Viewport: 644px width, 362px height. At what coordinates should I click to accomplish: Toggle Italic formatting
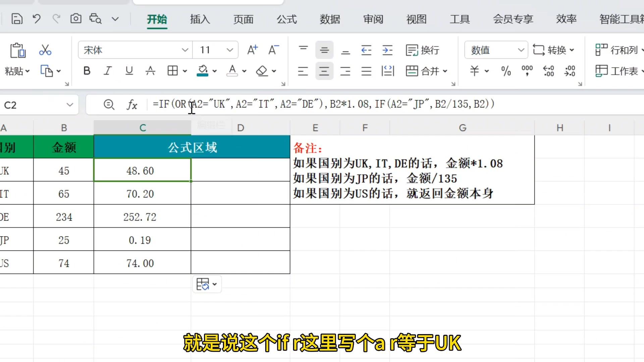pyautogui.click(x=108, y=71)
